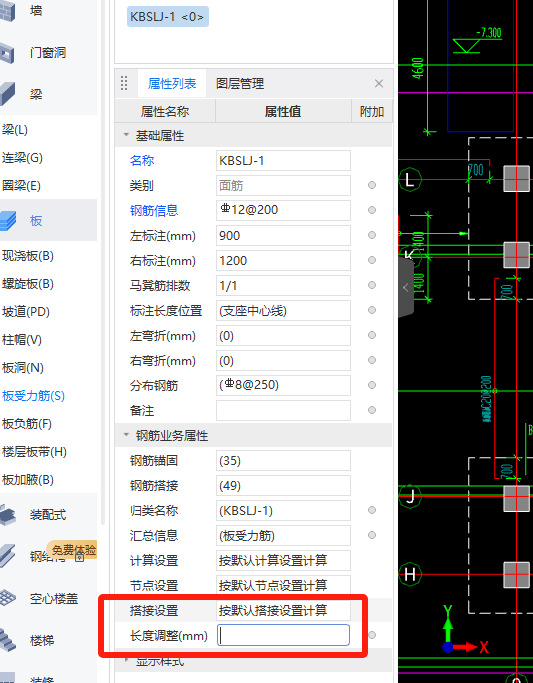533x683 pixels.
Task: Select 连梁(G) in component list
Action: coord(22,158)
